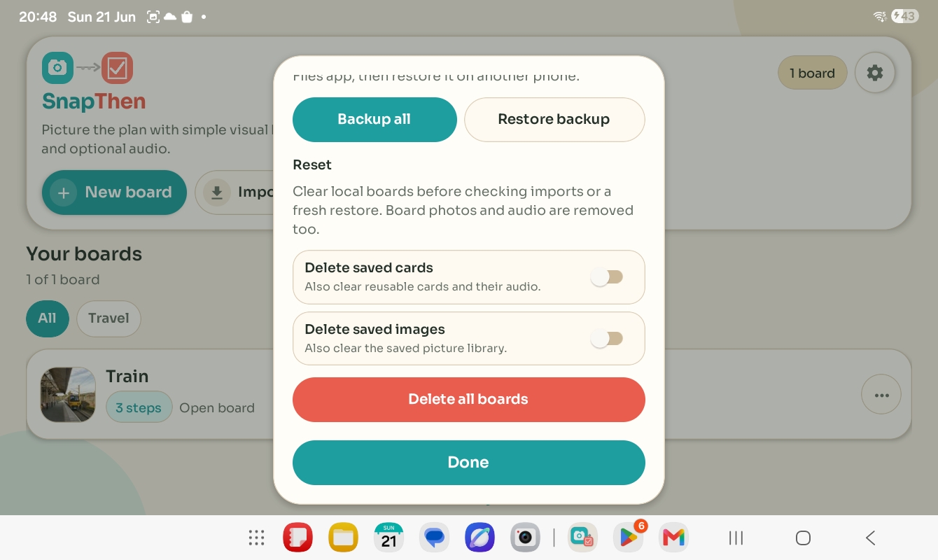
Task: Open the yellow files app in taskbar
Action: (343, 538)
